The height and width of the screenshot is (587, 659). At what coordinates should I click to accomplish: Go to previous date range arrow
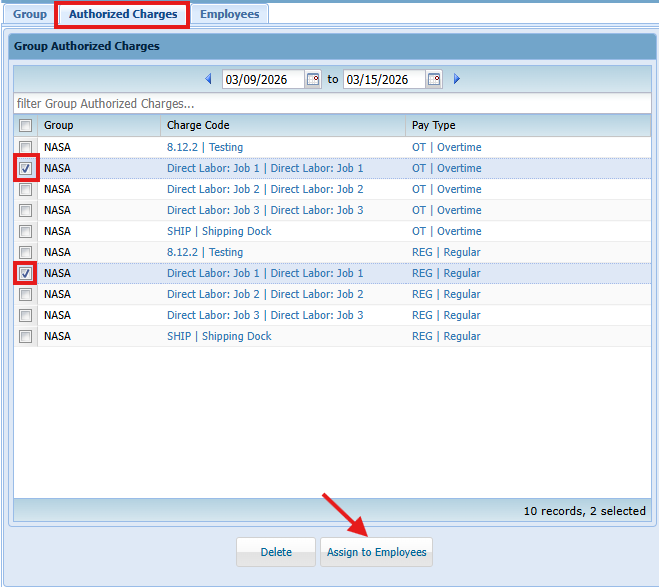click(209, 79)
